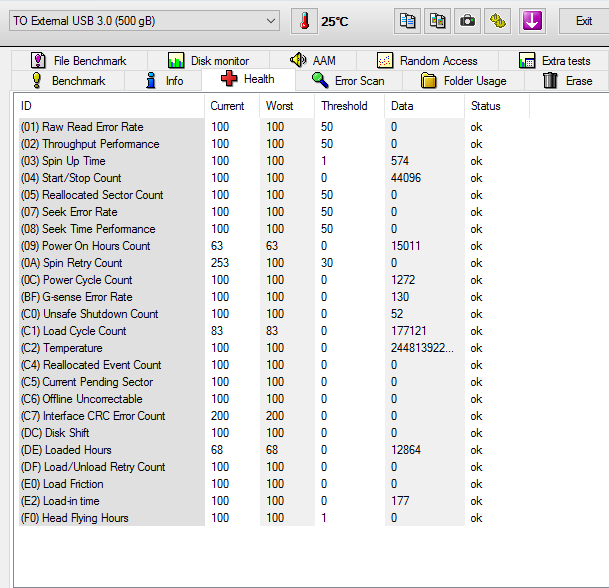Click the copy text to clipboard icon
This screenshot has height=588, width=609.
pos(407,21)
